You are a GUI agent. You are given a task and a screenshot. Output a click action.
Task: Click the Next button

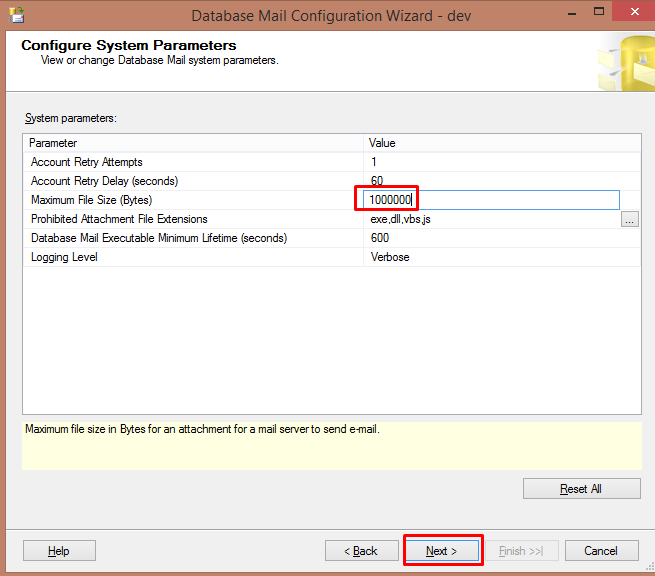[442, 551]
